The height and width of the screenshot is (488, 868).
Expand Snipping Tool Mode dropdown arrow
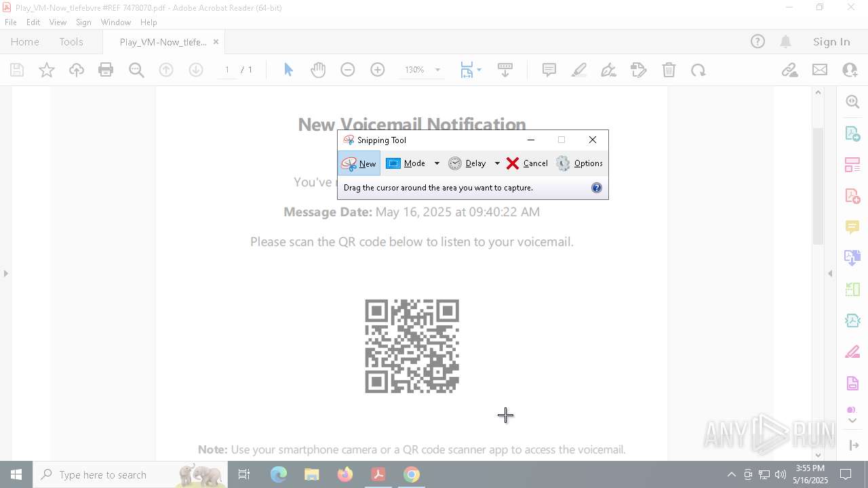click(437, 163)
